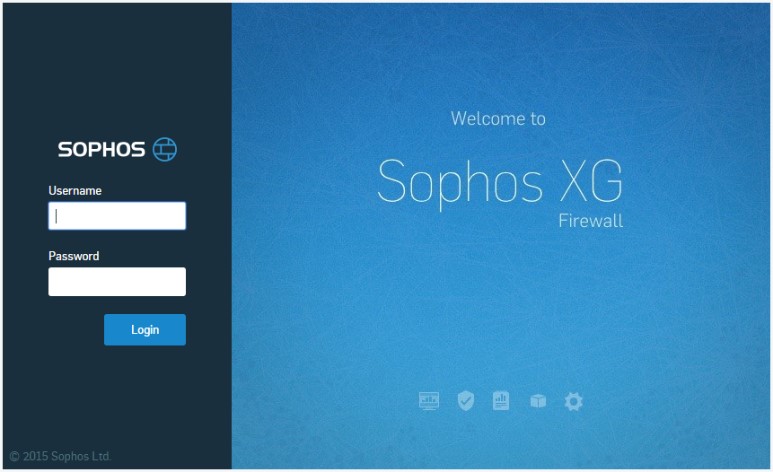Focus the Password input field

pyautogui.click(x=117, y=282)
